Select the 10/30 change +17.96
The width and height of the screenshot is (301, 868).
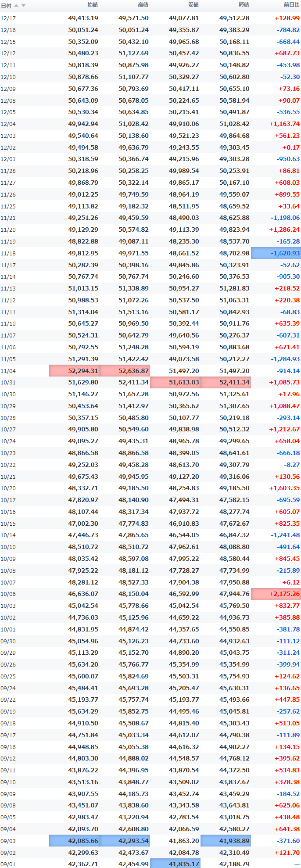pos(288,394)
